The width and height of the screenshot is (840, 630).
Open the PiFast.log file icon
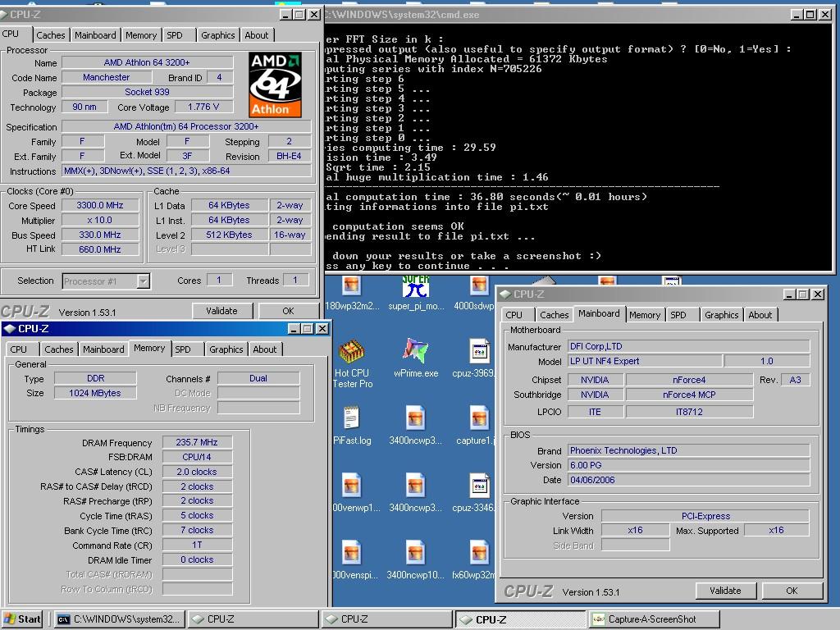(351, 426)
